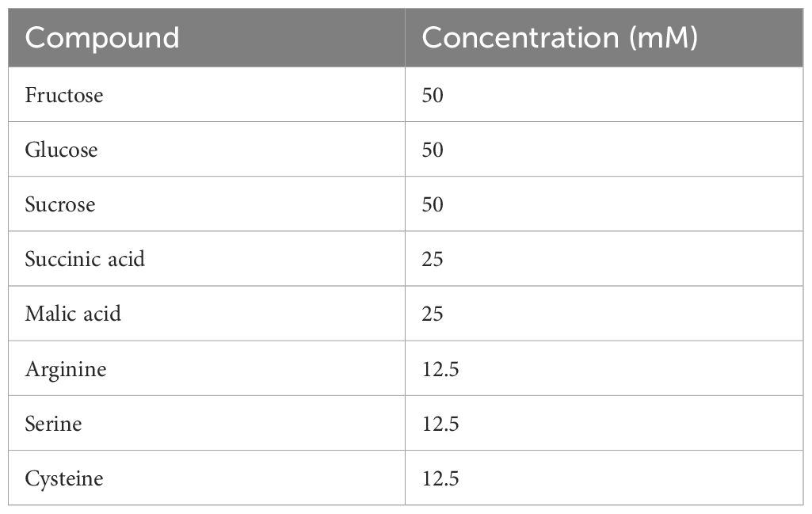Viewport: 812px width, 514px height.
Task: Click Serine concentration value 12.5
Action: click(x=440, y=424)
